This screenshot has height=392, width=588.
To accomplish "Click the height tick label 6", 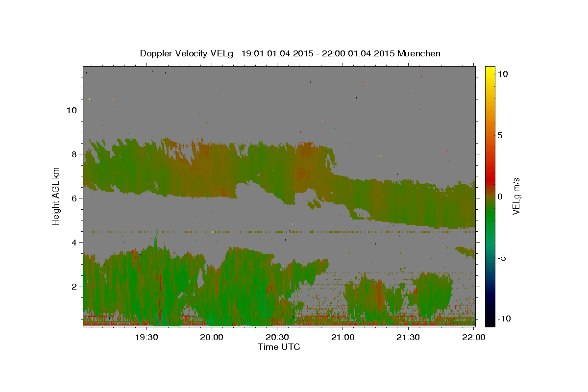I will 75,198.
